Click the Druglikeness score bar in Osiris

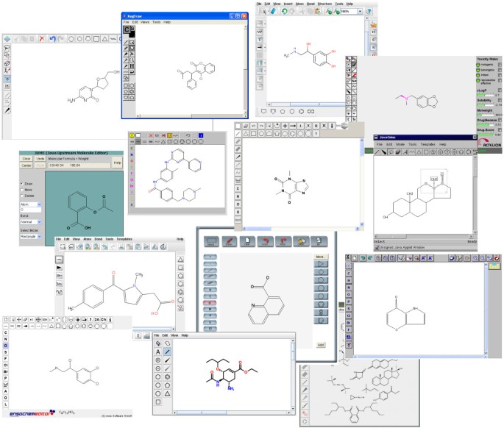click(x=486, y=125)
